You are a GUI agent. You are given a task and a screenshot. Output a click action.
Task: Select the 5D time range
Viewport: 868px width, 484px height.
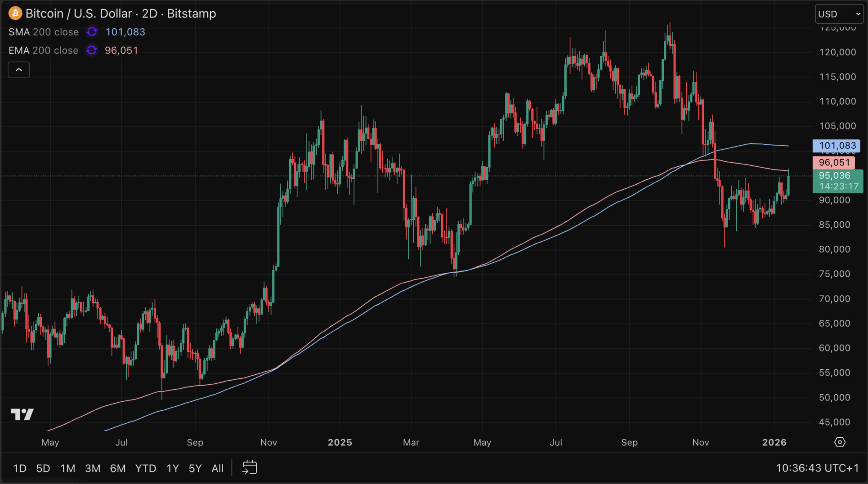pos(43,468)
